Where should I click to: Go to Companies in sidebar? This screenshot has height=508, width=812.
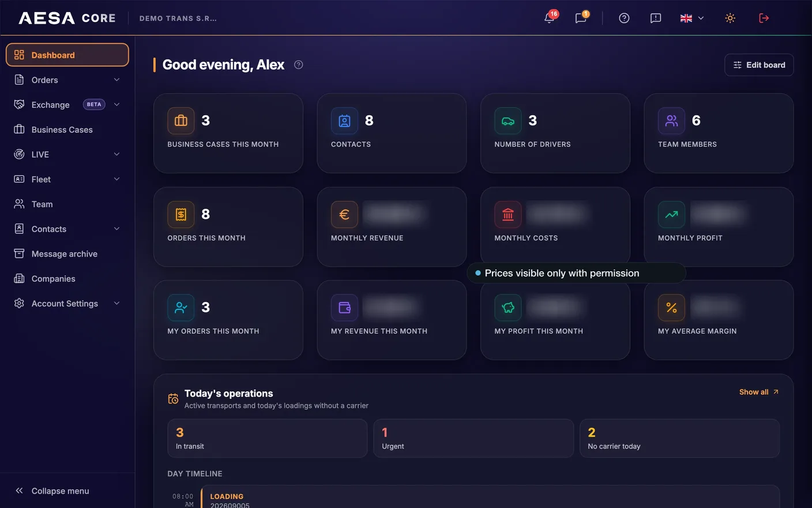(67, 278)
